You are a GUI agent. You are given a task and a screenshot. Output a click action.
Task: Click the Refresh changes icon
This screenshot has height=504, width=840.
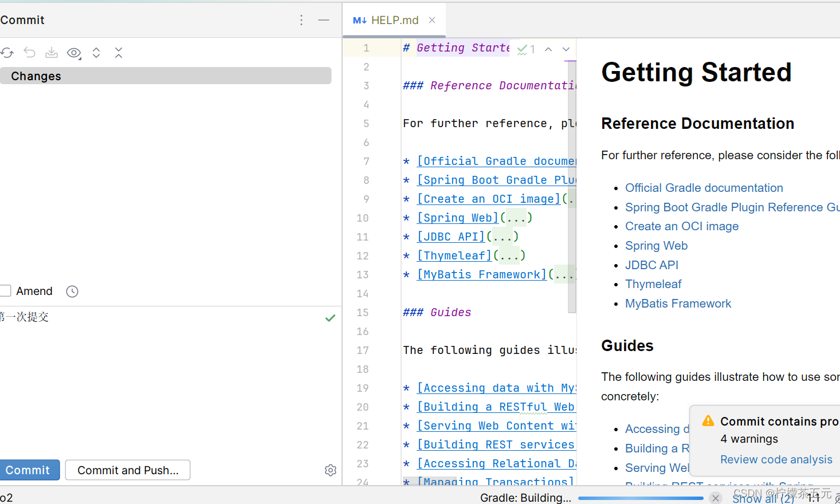(x=7, y=53)
